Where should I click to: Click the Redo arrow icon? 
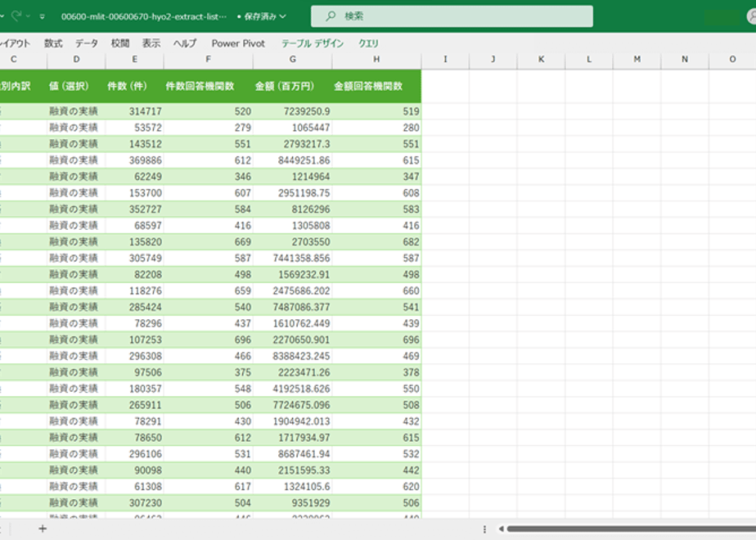click(16, 16)
